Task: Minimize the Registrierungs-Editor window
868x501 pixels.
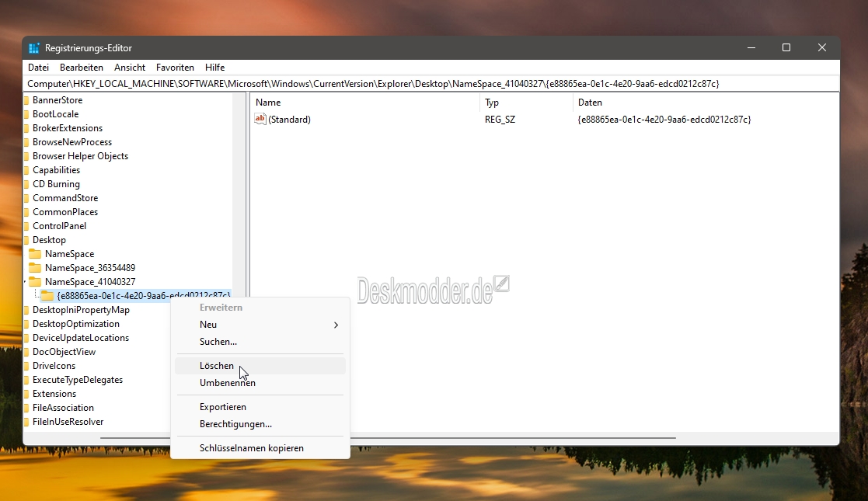Action: point(751,47)
